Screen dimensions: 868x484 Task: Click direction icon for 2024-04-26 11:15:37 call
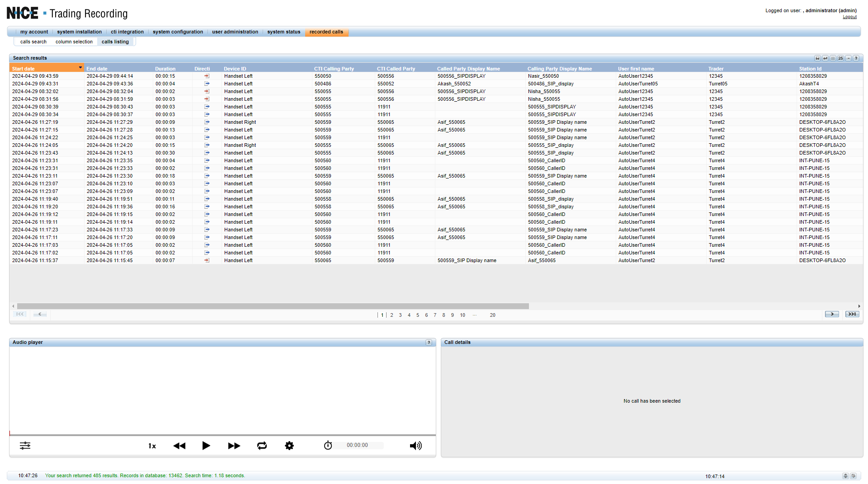tap(207, 261)
